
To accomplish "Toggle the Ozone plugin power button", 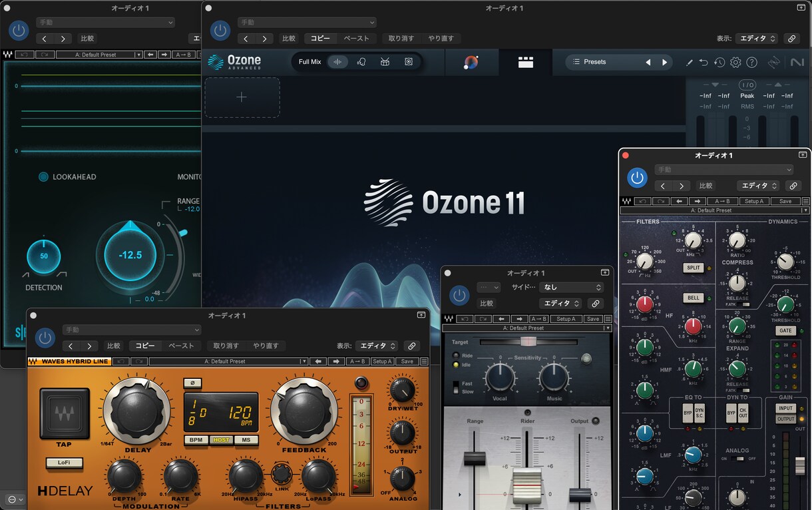I will point(220,31).
